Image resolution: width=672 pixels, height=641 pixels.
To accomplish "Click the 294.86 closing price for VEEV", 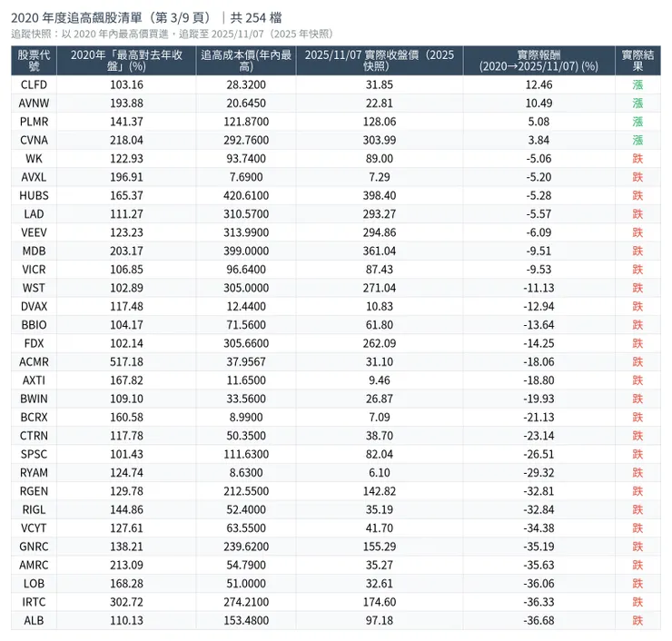I will [380, 232].
